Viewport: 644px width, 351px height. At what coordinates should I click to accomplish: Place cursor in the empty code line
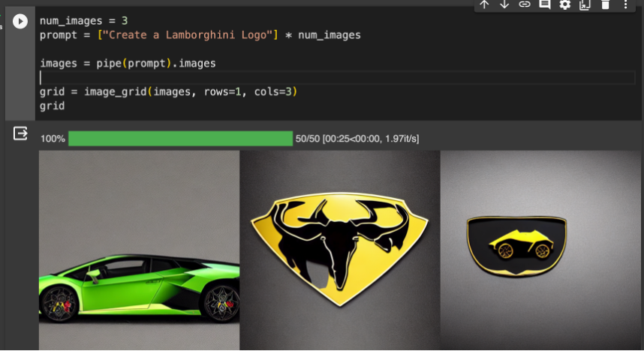[x=337, y=77]
